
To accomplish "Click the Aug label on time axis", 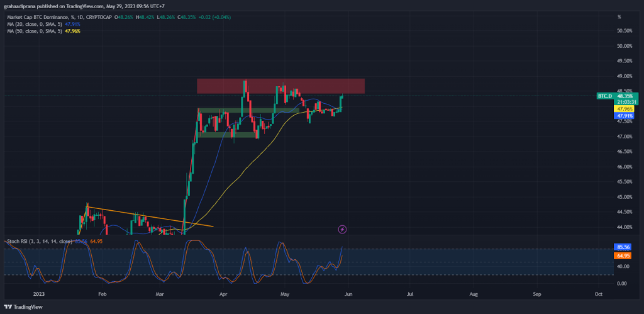I will pyautogui.click(x=474, y=294).
